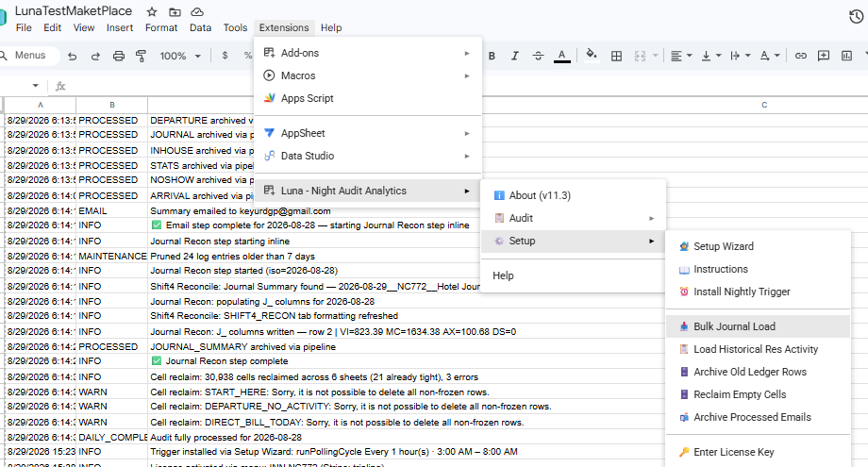Open About (v11.3)
The image size is (868, 467).
573,195
